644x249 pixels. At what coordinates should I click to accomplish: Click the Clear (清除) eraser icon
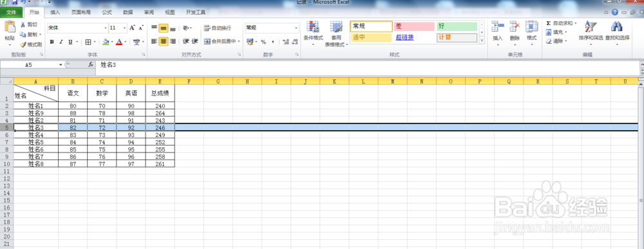(x=549, y=41)
